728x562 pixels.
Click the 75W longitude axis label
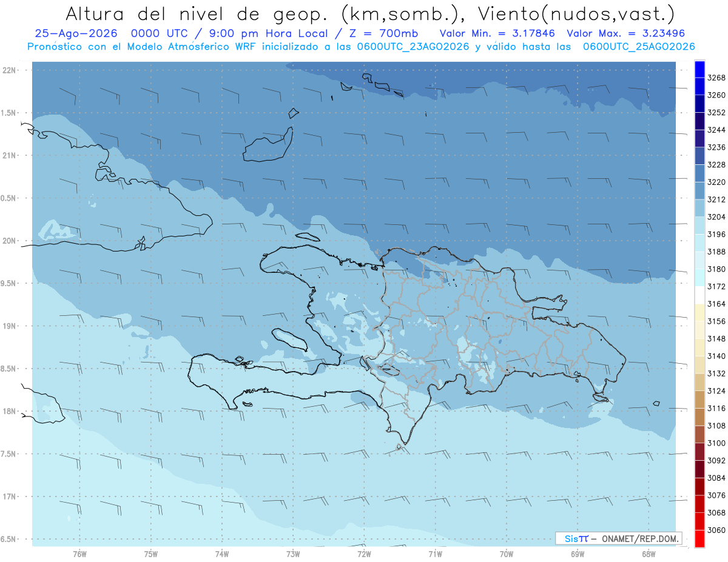[x=151, y=554]
